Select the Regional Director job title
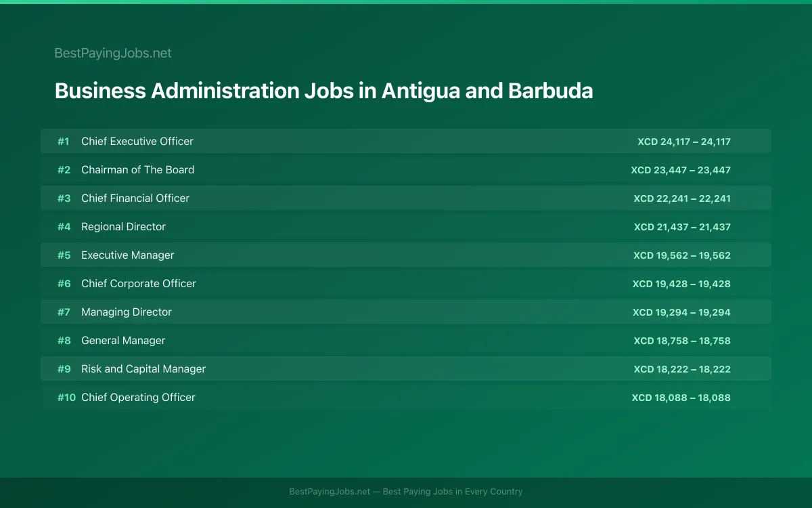This screenshot has width=812, height=508. 123,226
